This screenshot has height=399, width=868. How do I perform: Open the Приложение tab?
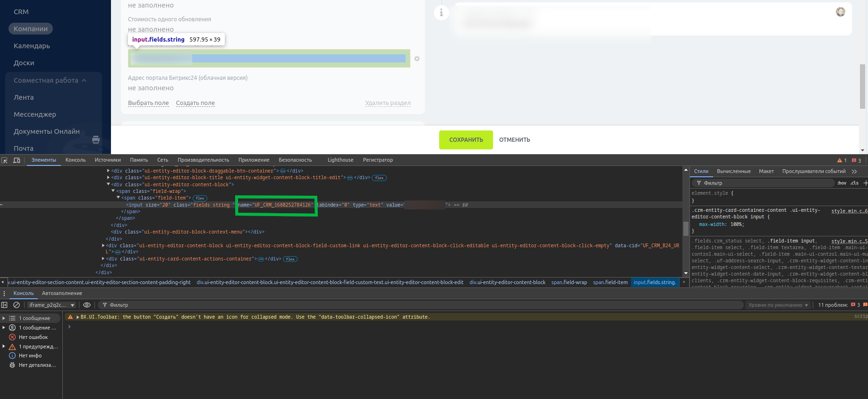pos(254,160)
